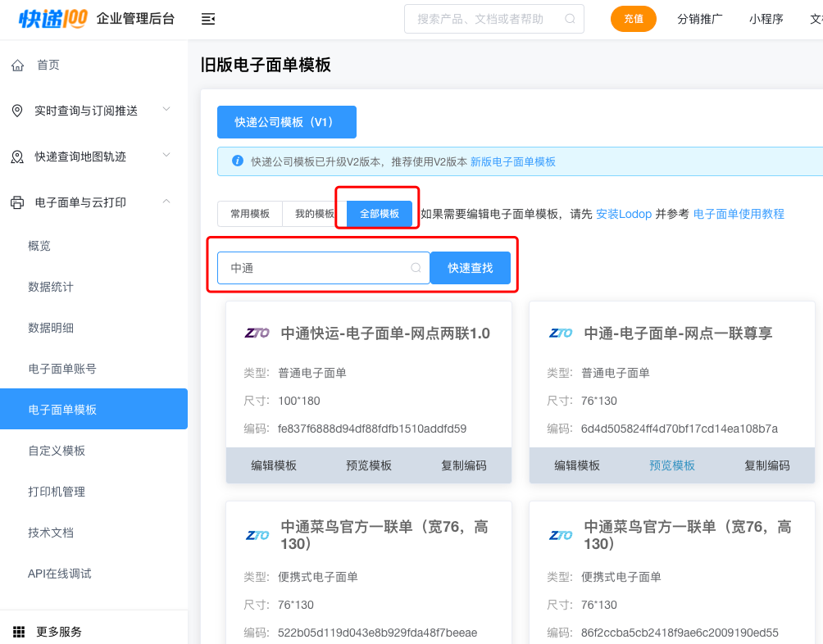Click the 快速查找 button

pyautogui.click(x=471, y=268)
